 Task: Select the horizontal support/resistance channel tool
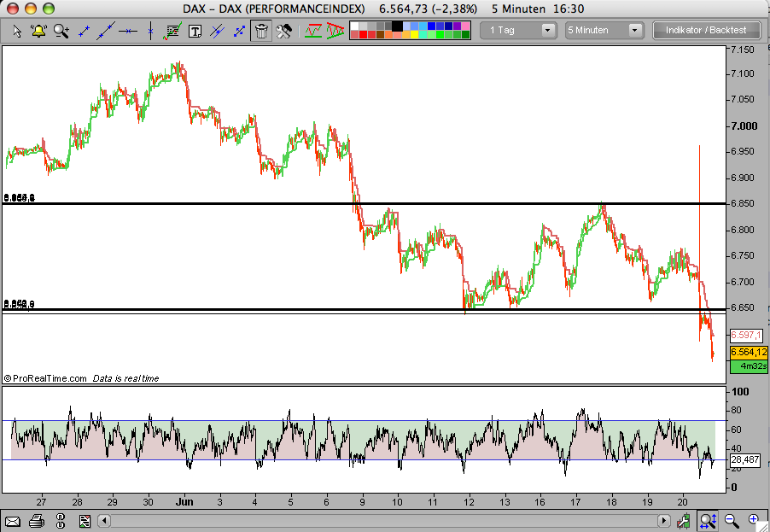click(x=312, y=31)
